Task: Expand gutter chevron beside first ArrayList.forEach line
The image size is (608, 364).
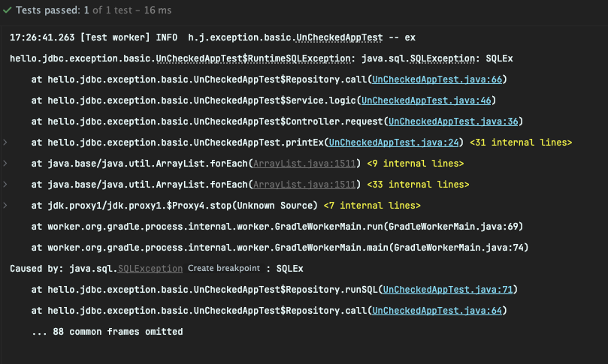Action: 5,163
